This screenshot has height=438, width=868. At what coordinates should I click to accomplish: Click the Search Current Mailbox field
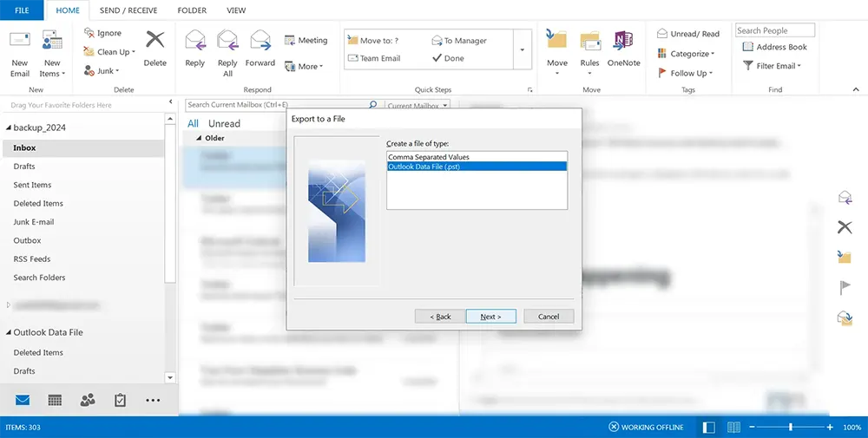coord(277,105)
